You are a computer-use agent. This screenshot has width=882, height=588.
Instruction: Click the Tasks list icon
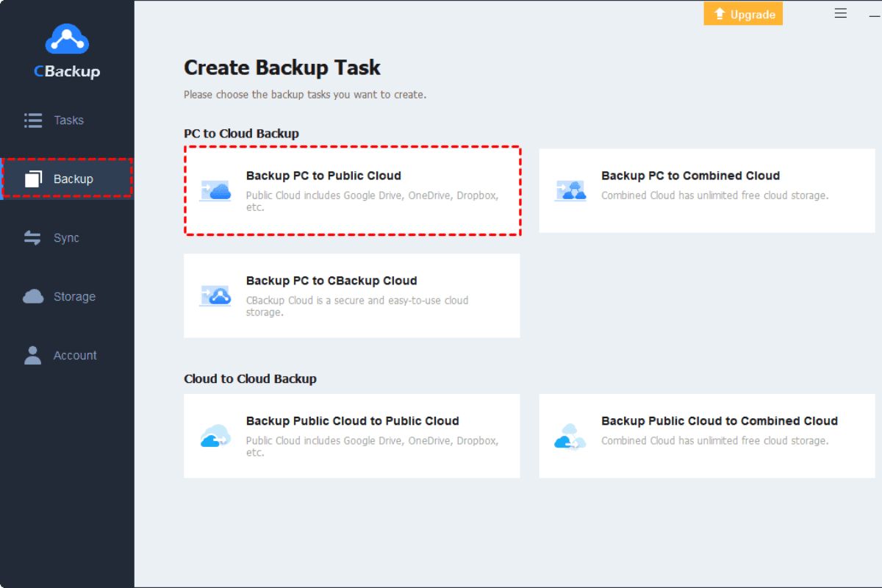[33, 120]
